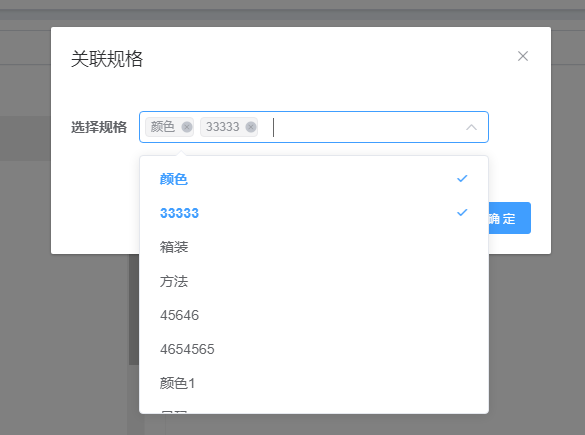Select the 箱装 option

point(314,247)
